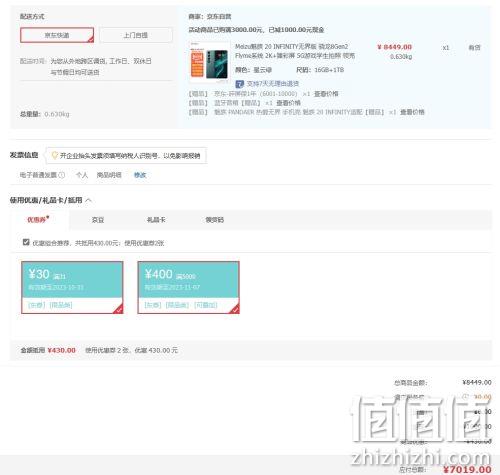
Task: Switch to 领货码 tab
Action: point(214,220)
